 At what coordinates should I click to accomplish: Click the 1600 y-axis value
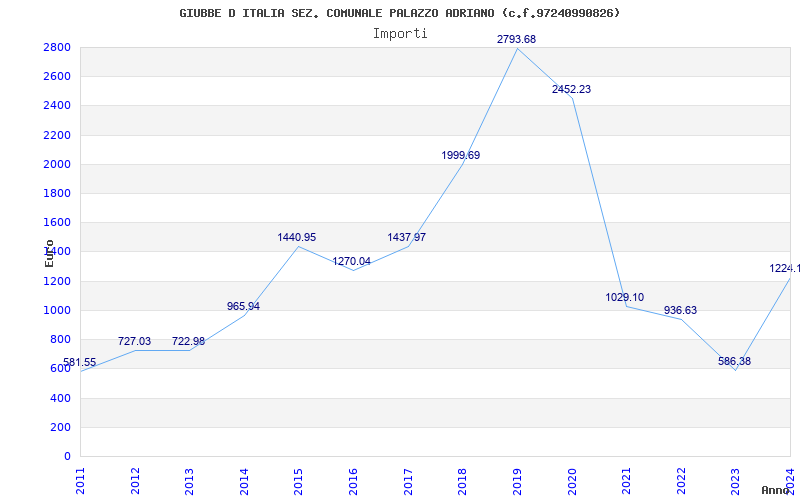57,222
